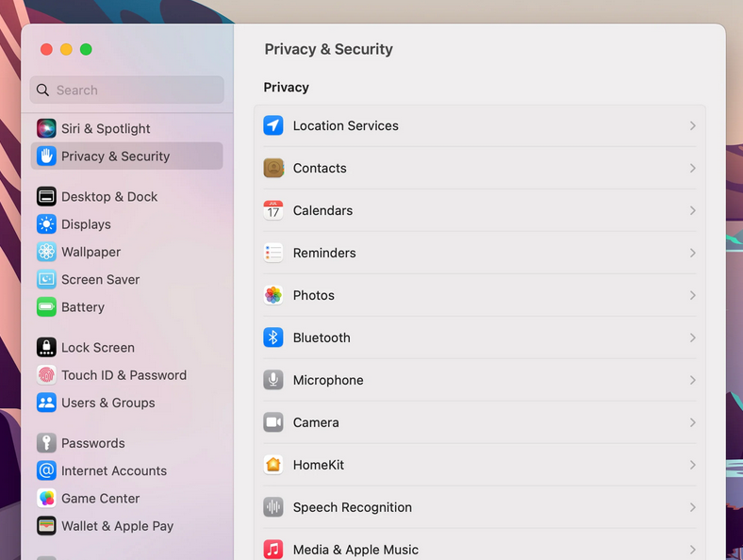Select Siri & Spotlight in sidebar

click(x=126, y=128)
